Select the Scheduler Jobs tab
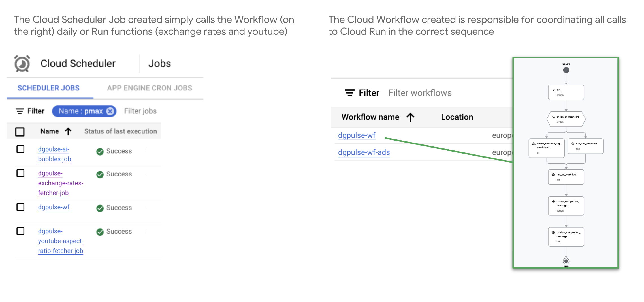 48,88
